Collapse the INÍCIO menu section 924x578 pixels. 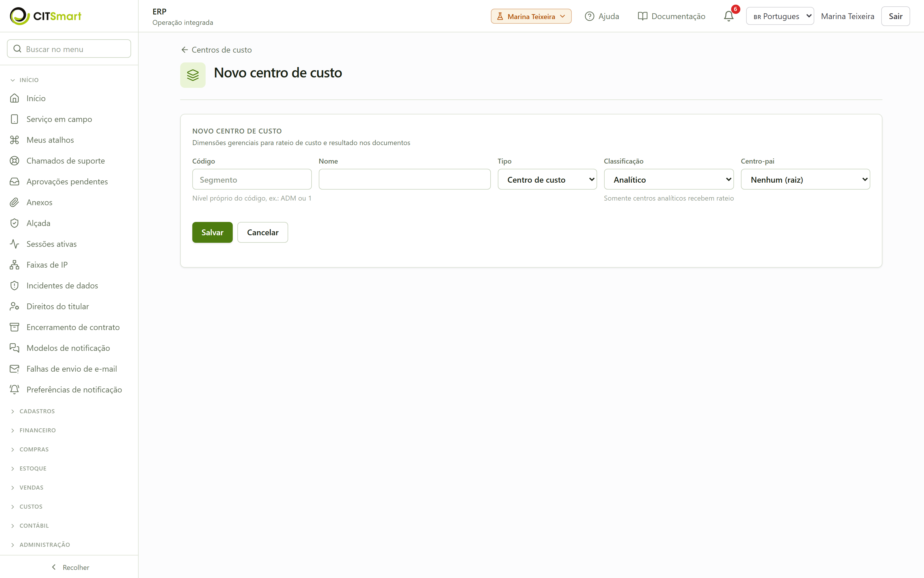[x=25, y=80]
